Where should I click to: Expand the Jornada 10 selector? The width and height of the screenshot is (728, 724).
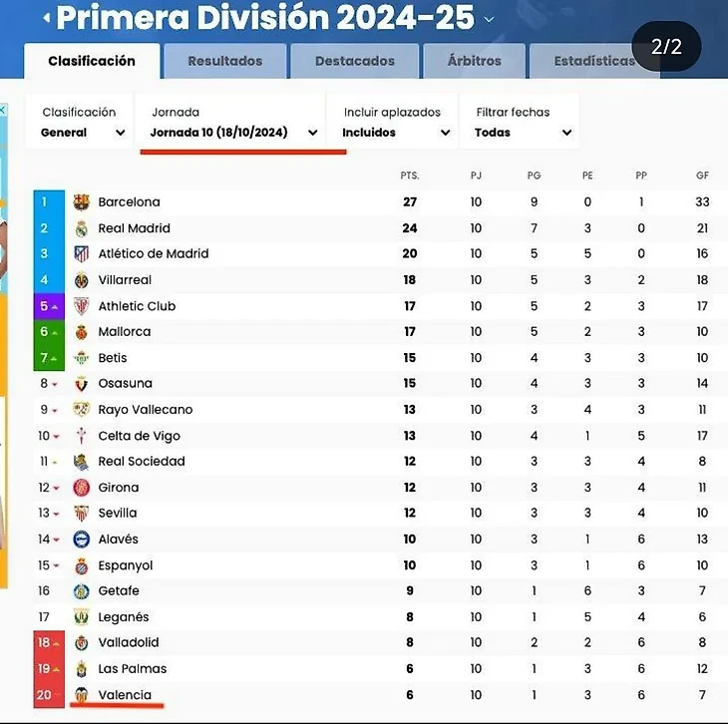(233, 123)
